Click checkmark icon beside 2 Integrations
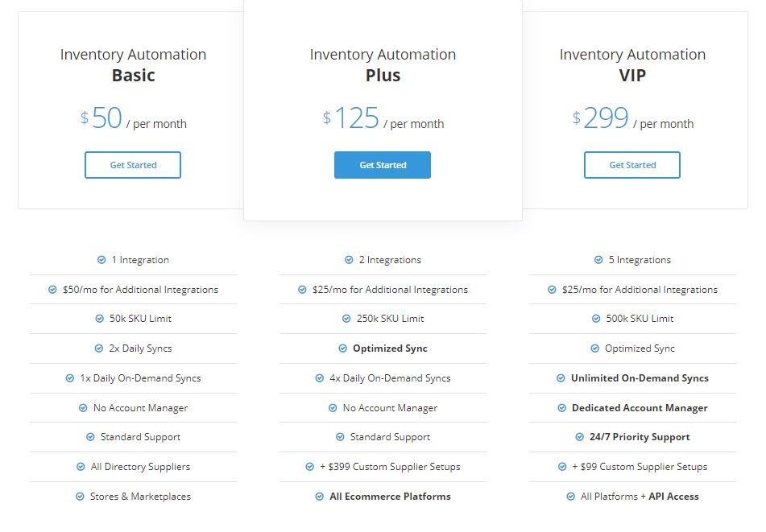 click(x=349, y=260)
